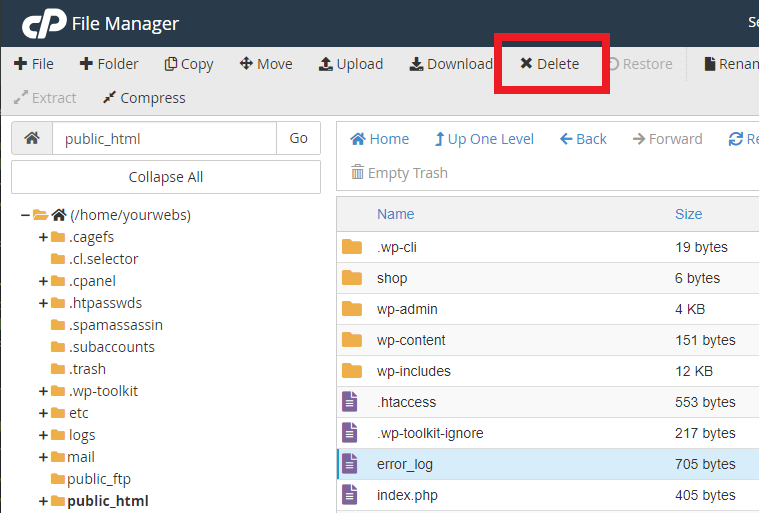Click the .wp-cli folder icon
759x513 pixels.
(352, 247)
